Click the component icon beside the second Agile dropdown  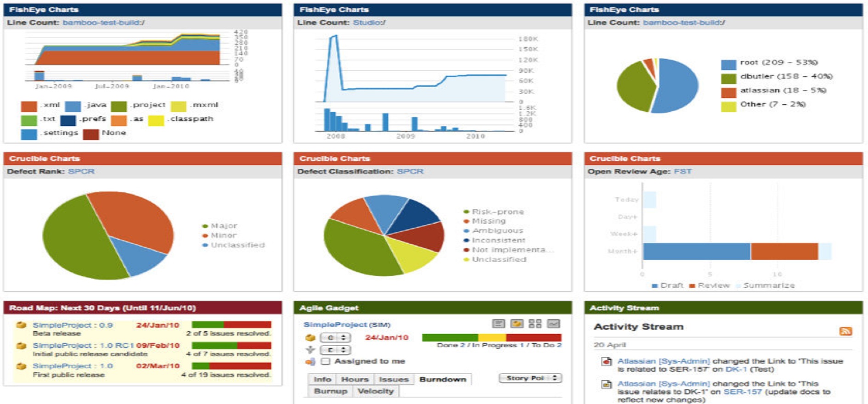point(310,350)
